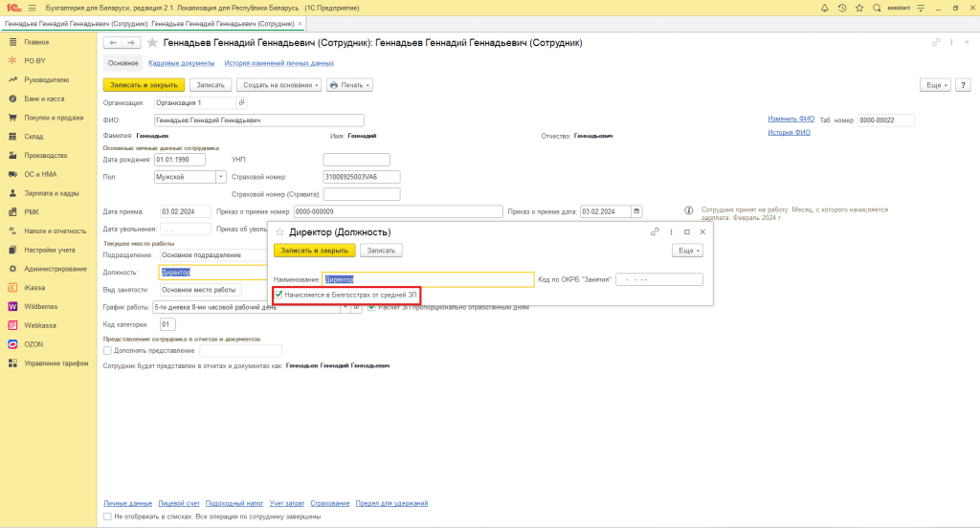Open Управление тарифом section
Image resolution: width=980 pixels, height=528 pixels.
[56, 363]
